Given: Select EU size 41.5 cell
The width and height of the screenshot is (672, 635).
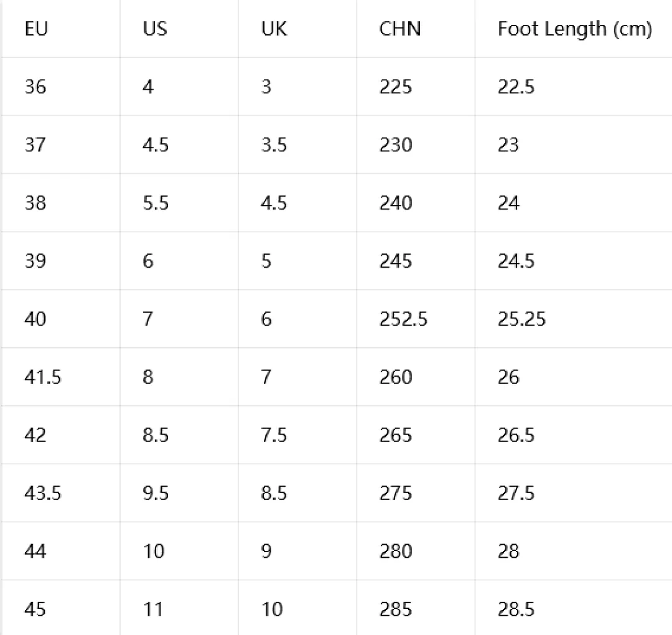Looking at the screenshot, I should click(61, 377).
